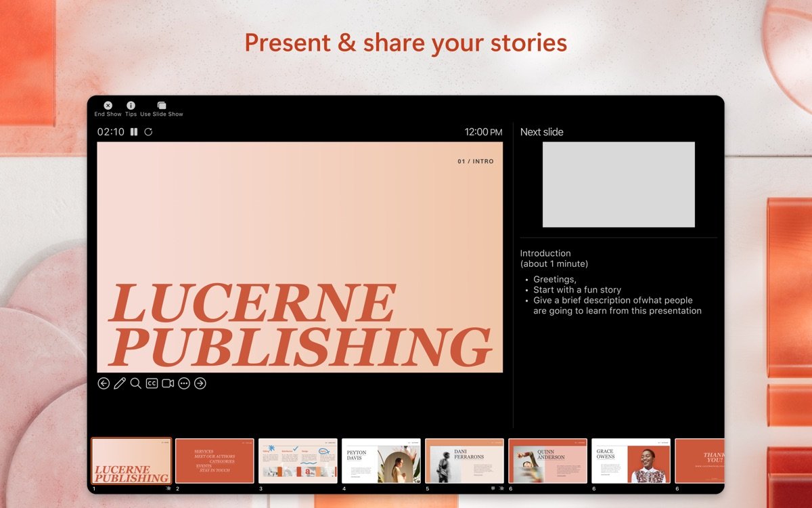The width and height of the screenshot is (812, 508).
Task: End the slide show with End Show
Action: [108, 106]
